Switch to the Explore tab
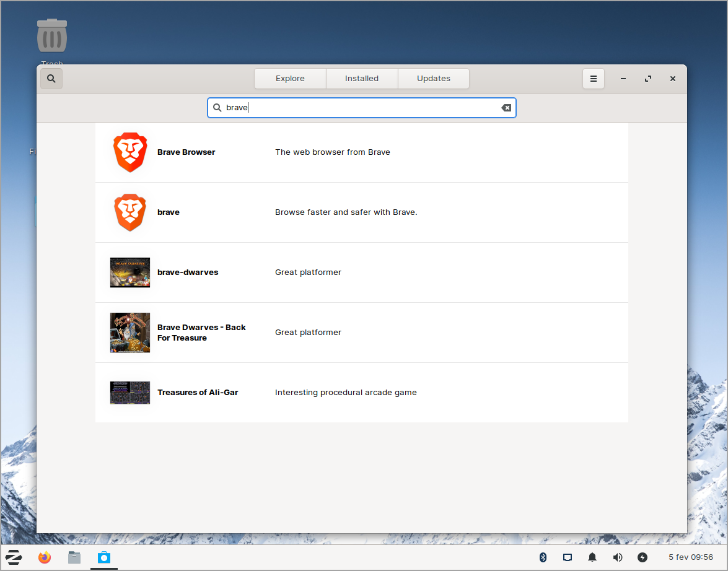This screenshot has height=571, width=728. point(290,79)
